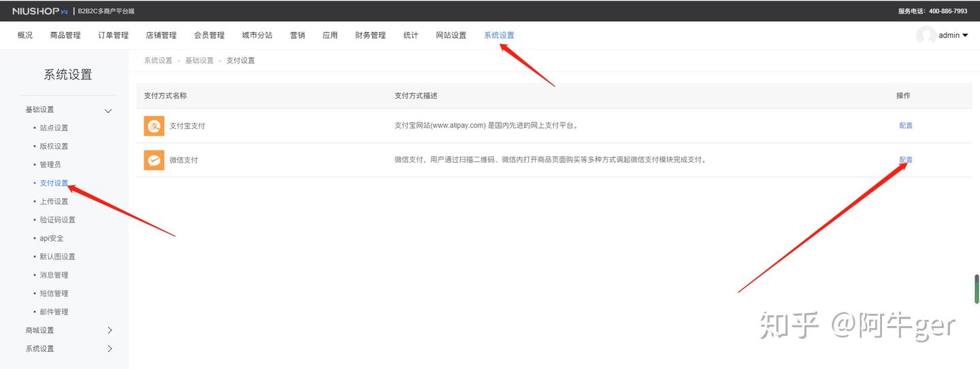Click 基础设置 breadcrumb link
The height and width of the screenshot is (369, 980).
click(199, 61)
